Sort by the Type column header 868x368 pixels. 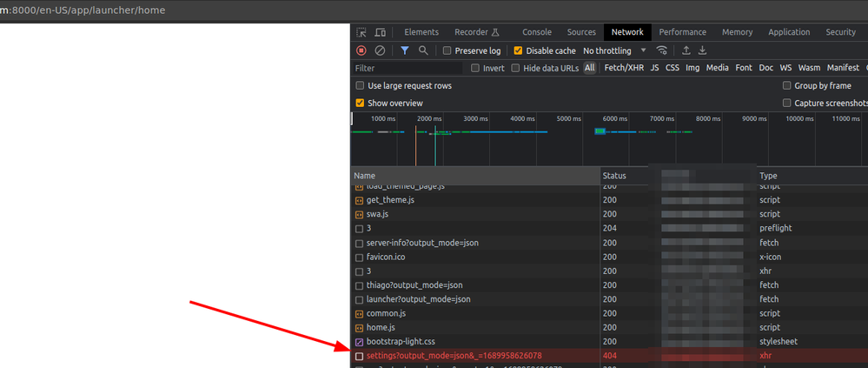[812, 176]
